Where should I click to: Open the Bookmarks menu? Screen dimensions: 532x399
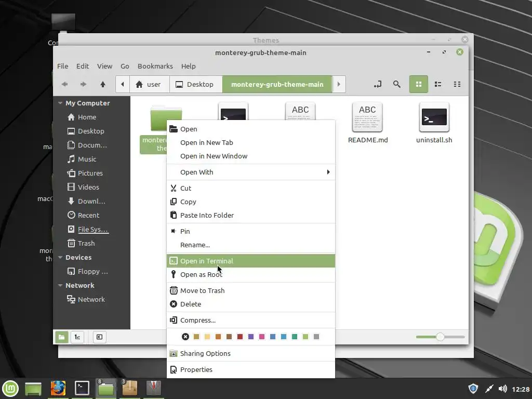[x=155, y=66]
